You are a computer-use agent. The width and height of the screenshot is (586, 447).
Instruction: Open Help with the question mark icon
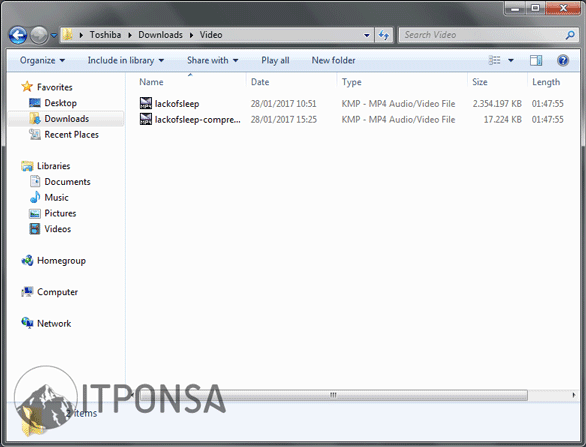pyautogui.click(x=562, y=60)
